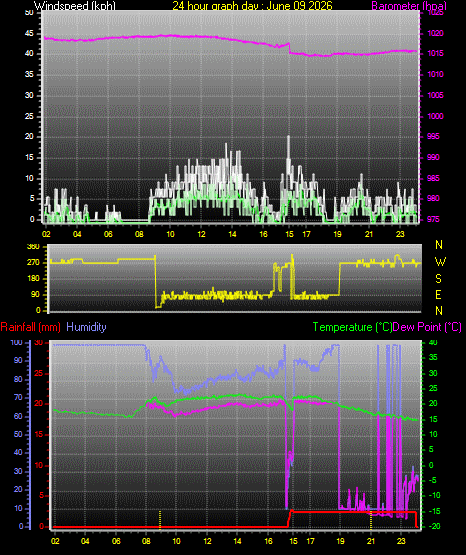Click the Windspeed (kph) axis title
The width and height of the screenshot is (466, 555).
(75, 6)
